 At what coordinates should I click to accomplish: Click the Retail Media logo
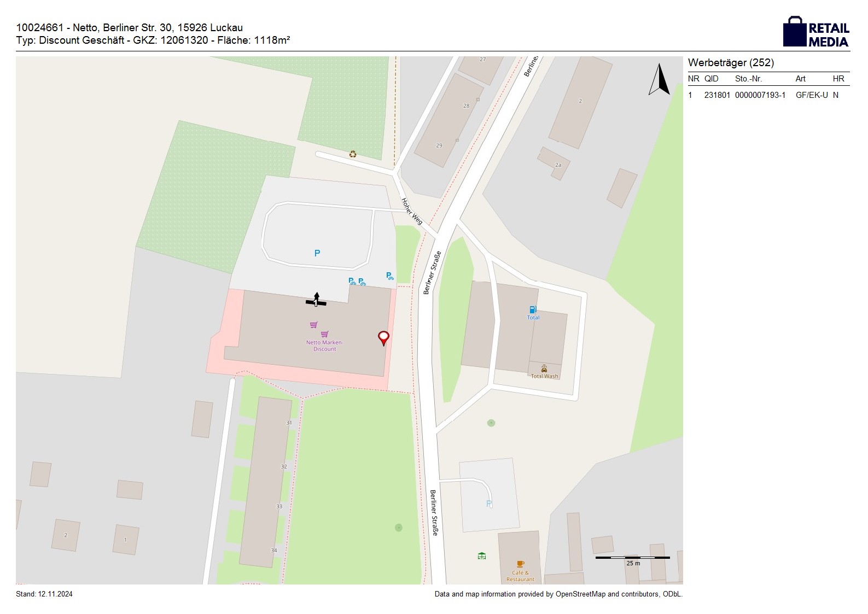[816, 32]
